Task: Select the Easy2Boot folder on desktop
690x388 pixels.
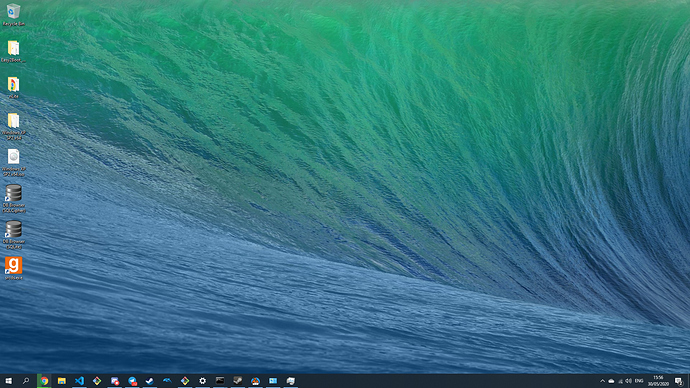Action: coord(13,51)
